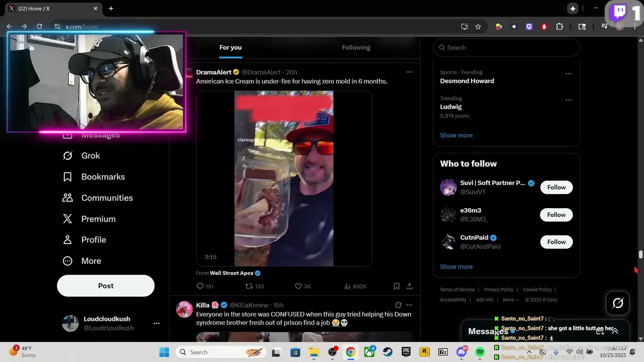Image resolution: width=644 pixels, height=362 pixels.
Task: Open options for Desmond Howard trend
Action: (569, 73)
